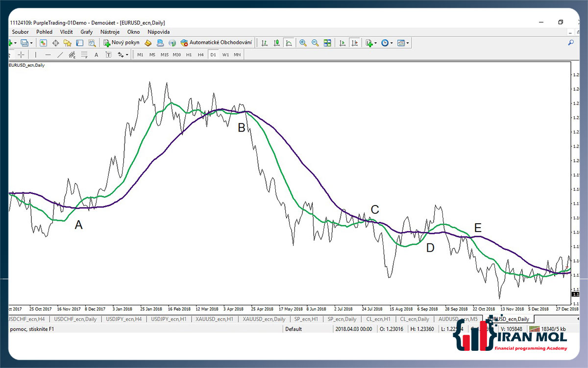Switch to M30 timeframe

[177, 54]
